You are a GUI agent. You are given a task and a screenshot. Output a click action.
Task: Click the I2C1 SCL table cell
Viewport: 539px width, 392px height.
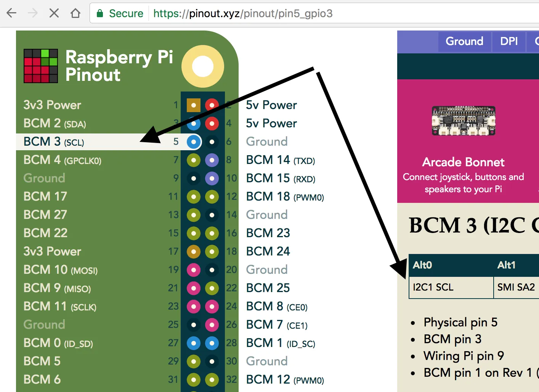coord(451,287)
